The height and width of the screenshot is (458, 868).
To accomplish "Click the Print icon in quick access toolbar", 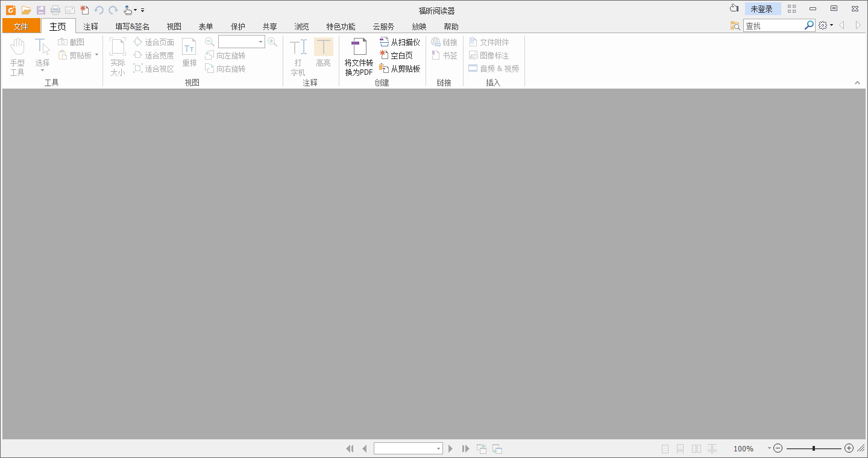I will (55, 10).
